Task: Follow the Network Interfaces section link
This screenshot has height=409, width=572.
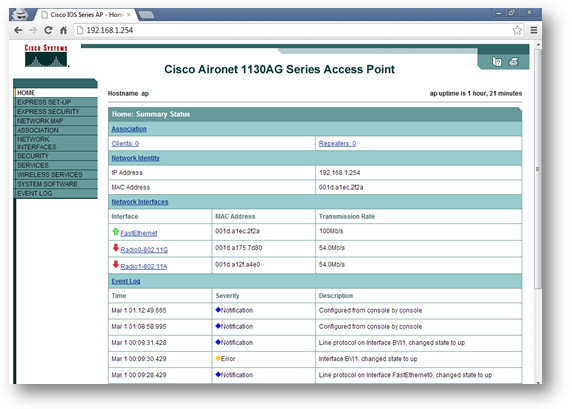Action: click(140, 202)
